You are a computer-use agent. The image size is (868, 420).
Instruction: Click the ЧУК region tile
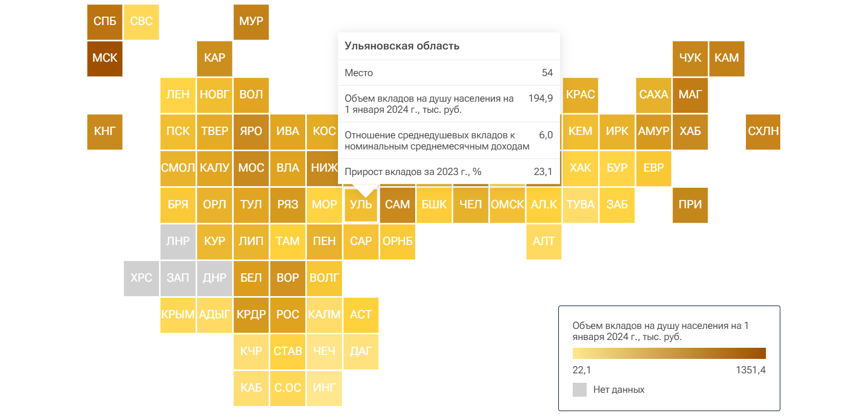[x=690, y=58]
